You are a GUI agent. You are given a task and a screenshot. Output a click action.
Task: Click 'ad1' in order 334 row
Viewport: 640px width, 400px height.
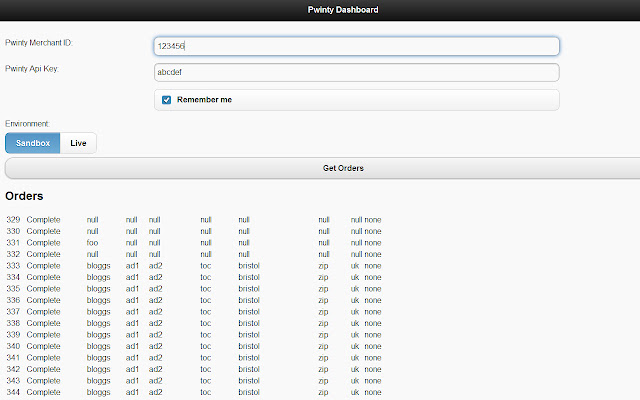(132, 277)
